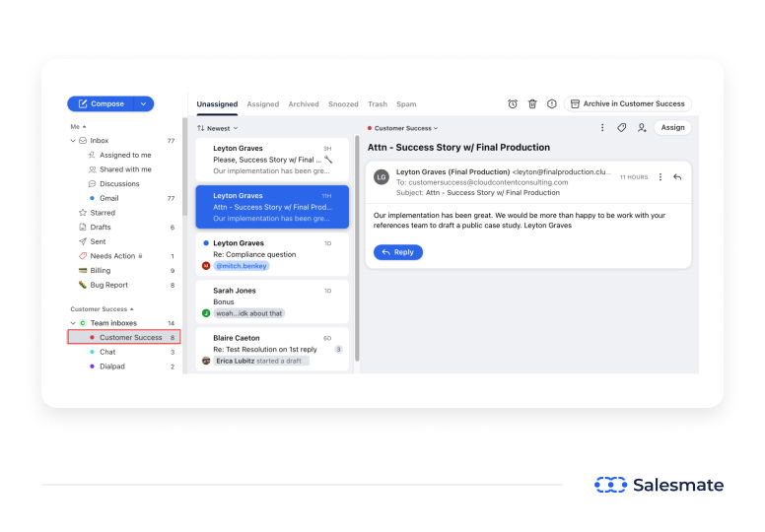Image resolution: width=765 pixels, height=532 pixels.
Task: Open the Newest sort dropdown
Action: pos(218,128)
